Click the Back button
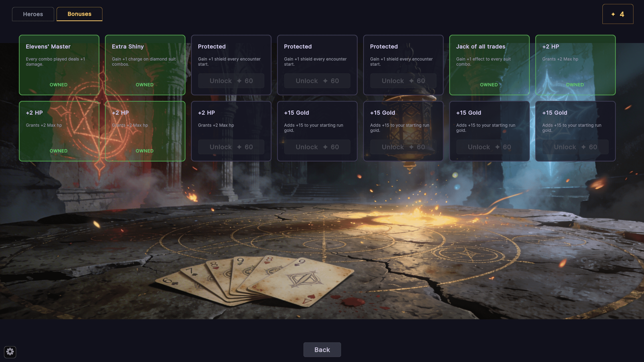Viewport: 644px width, 362px height. [x=322, y=349]
